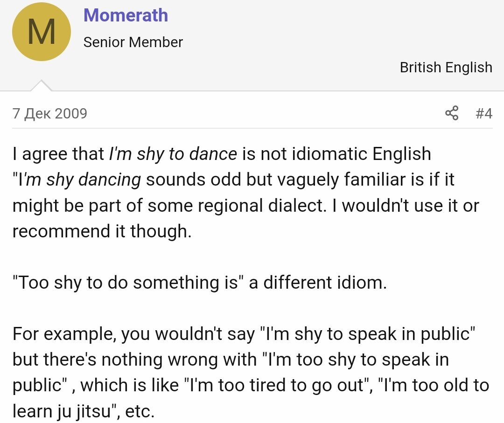Click the words "a different idiom"
Image resolution: width=504 pixels, height=423 pixels.
[x=318, y=283]
